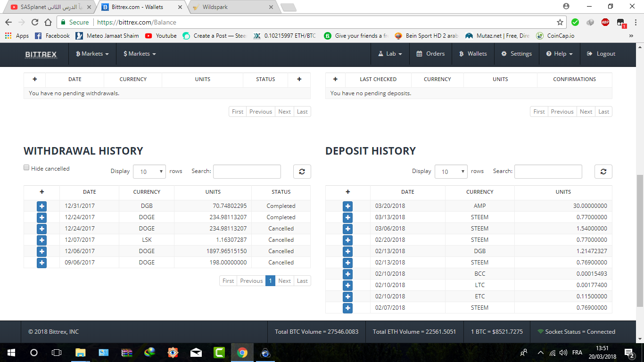This screenshot has height=362, width=644.
Task: Bookmark this page with the star icon
Action: [x=560, y=22]
